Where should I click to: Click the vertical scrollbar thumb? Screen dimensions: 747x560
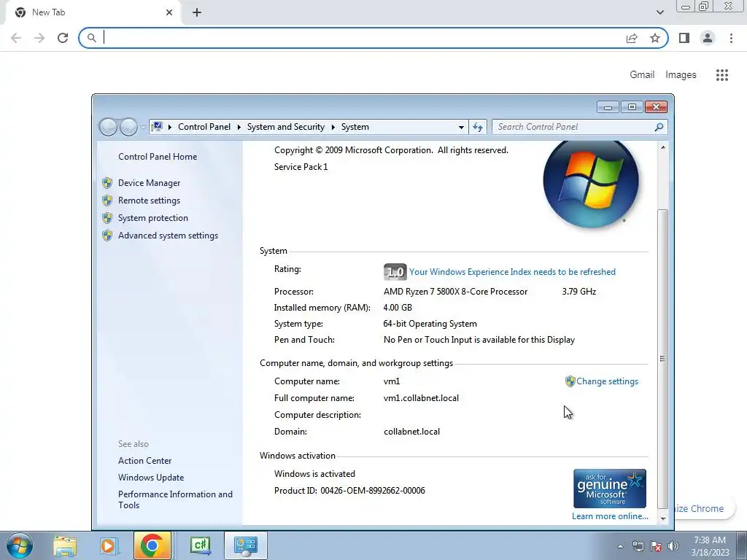[662, 359]
